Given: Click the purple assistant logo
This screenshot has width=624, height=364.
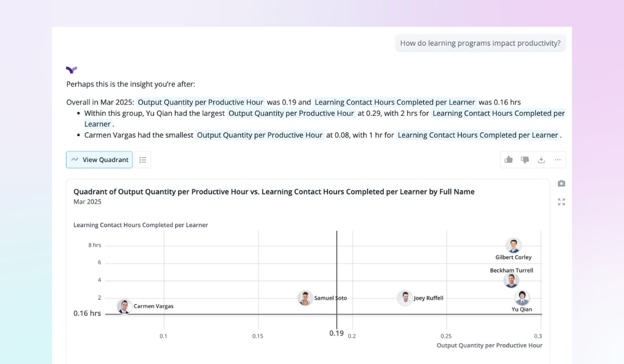Looking at the screenshot, I should (x=72, y=69).
